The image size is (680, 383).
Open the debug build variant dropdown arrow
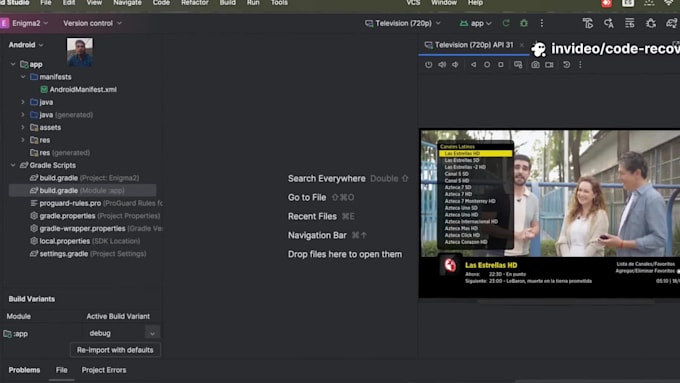click(152, 333)
